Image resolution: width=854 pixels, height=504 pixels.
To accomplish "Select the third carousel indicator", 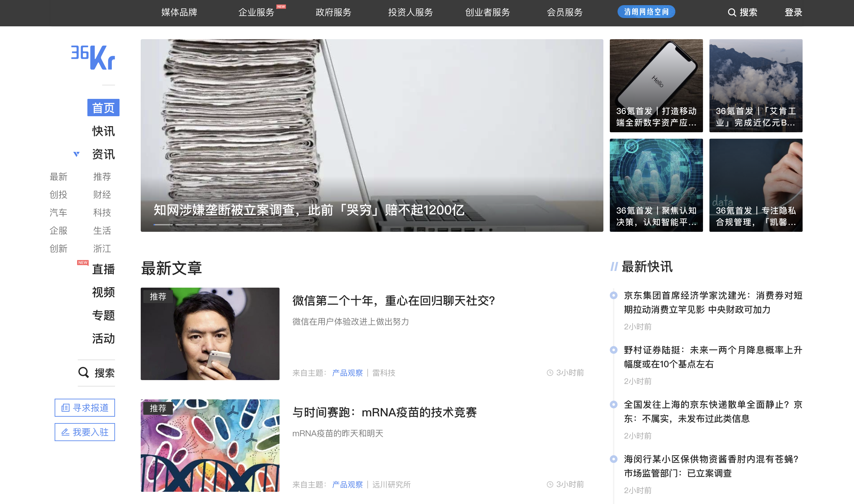I will tap(207, 224).
